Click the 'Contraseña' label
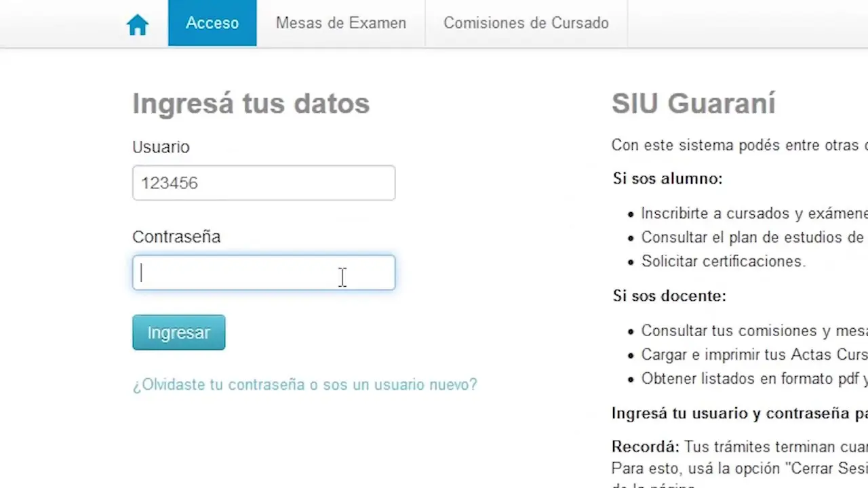868x488 pixels. pos(176,237)
